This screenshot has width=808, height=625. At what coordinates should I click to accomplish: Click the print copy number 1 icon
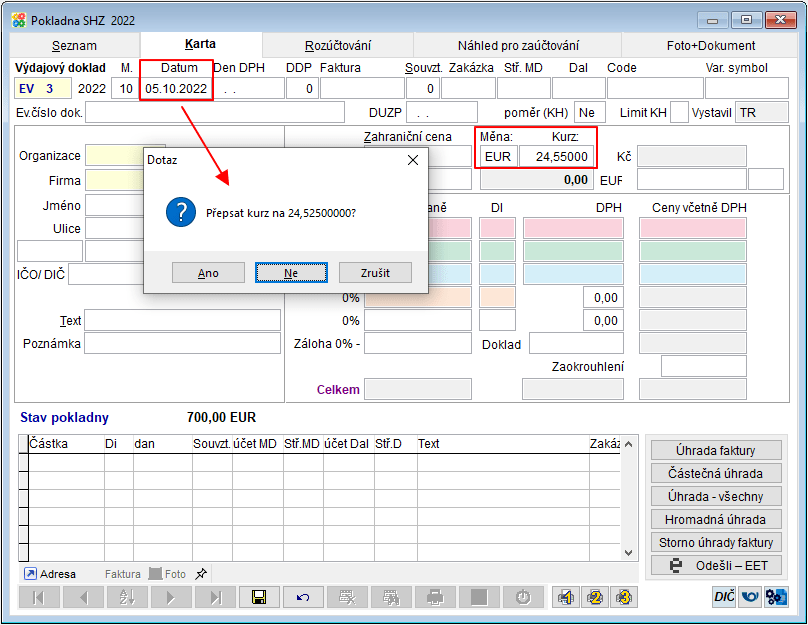(x=566, y=597)
